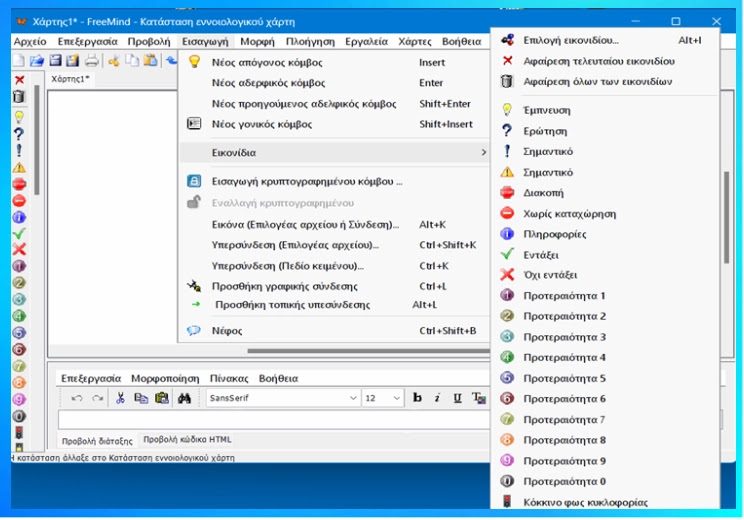This screenshot has width=744, height=520.
Task: Open the Εργαλεία menu
Action: point(366,41)
